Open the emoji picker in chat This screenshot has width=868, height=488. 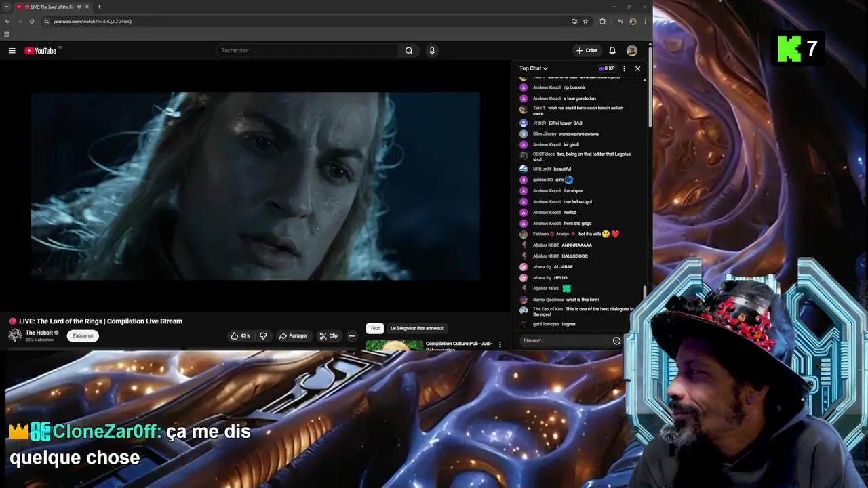tap(616, 340)
